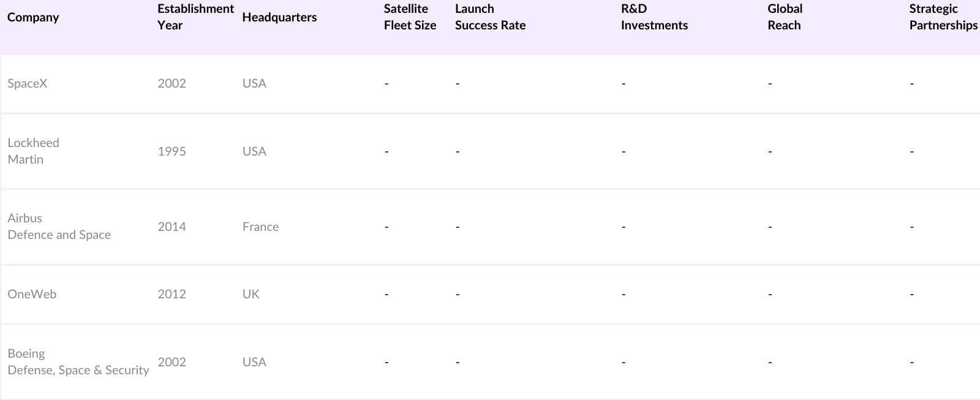Click the 2014 establishment year cell
Image resolution: width=980 pixels, height=400 pixels.
point(171,227)
